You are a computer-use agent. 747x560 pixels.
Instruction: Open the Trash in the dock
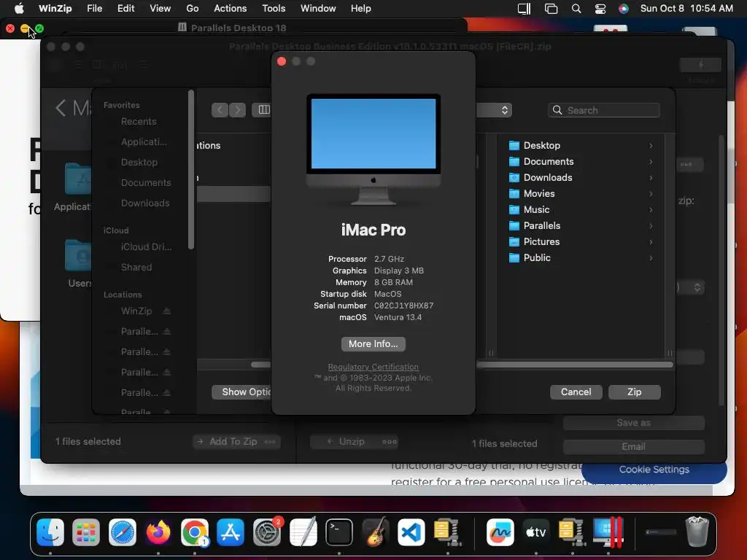[x=697, y=532]
